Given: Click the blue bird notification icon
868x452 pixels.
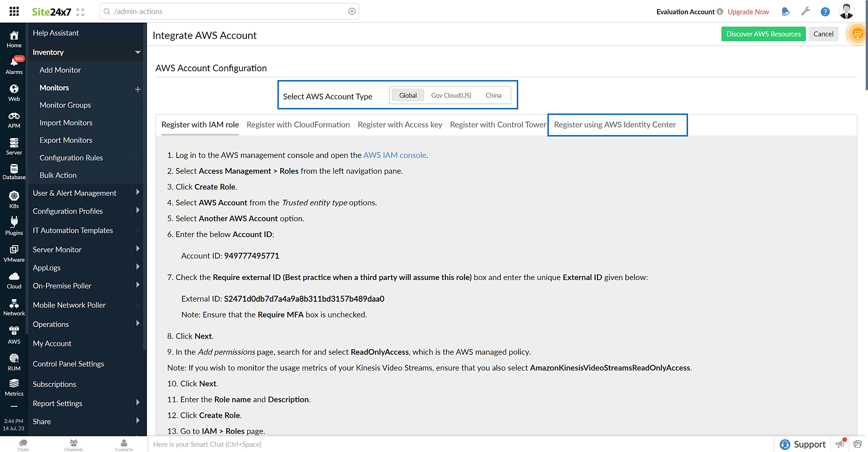Looking at the screenshot, I should [x=786, y=12].
